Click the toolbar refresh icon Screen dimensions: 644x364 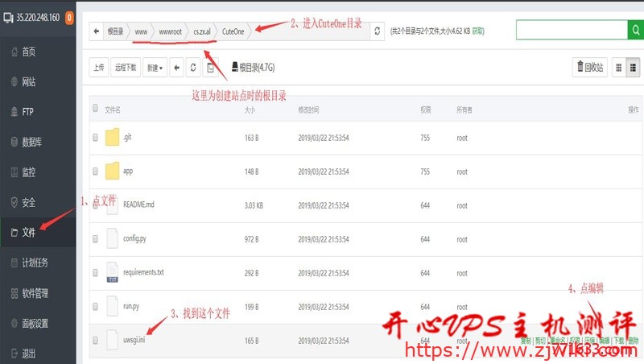tap(193, 68)
